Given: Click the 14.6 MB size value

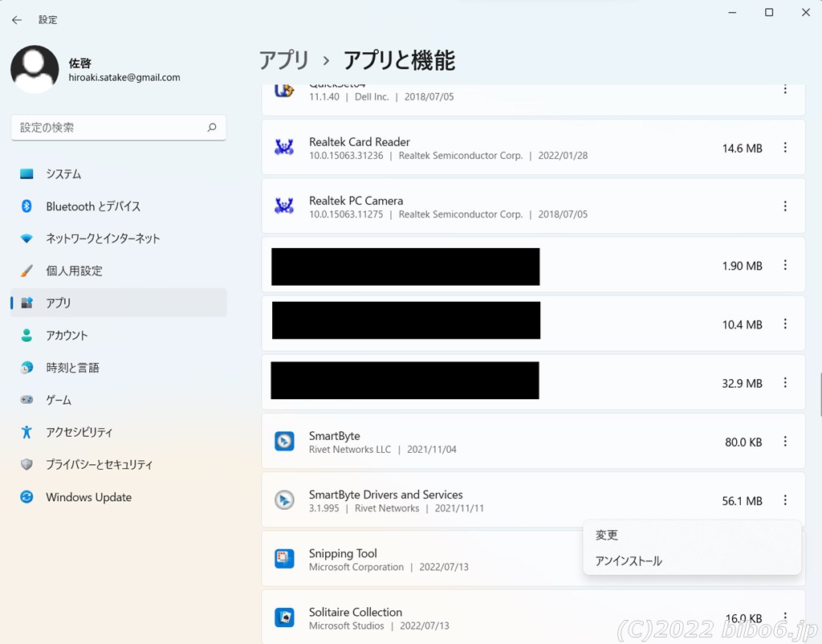Looking at the screenshot, I should pyautogui.click(x=743, y=149).
